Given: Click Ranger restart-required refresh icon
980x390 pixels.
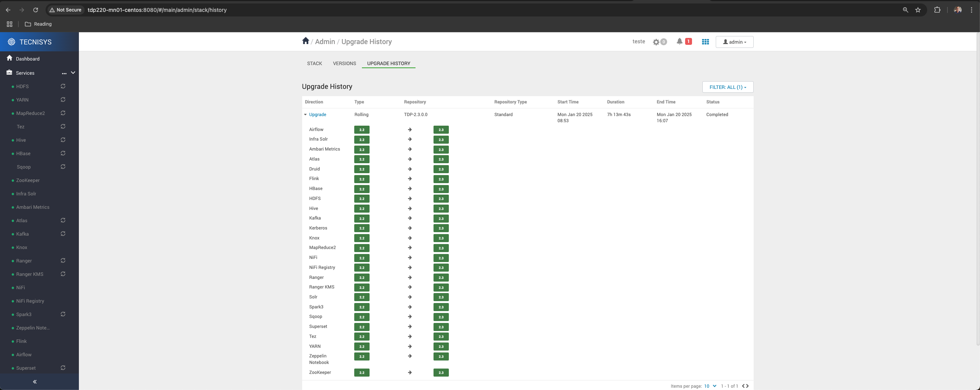Looking at the screenshot, I should [63, 261].
